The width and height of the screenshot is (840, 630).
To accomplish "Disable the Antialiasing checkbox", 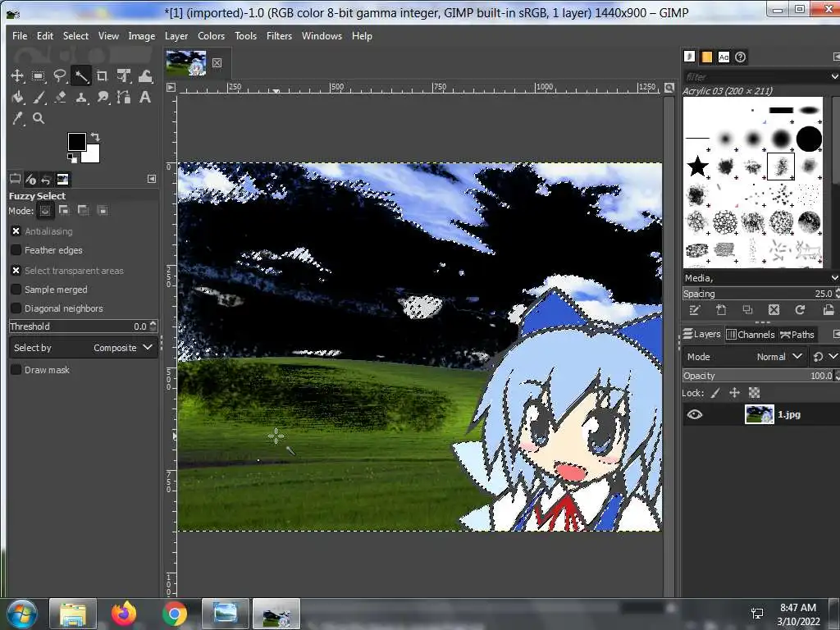I will pos(16,231).
